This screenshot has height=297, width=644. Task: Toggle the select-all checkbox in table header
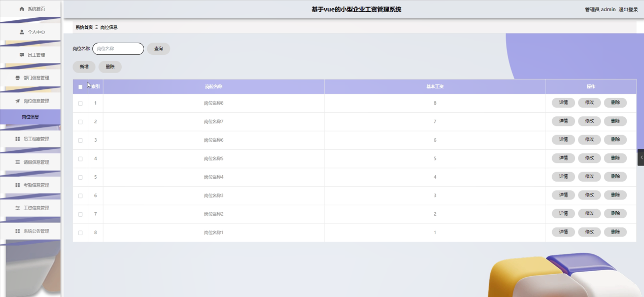coord(80,87)
